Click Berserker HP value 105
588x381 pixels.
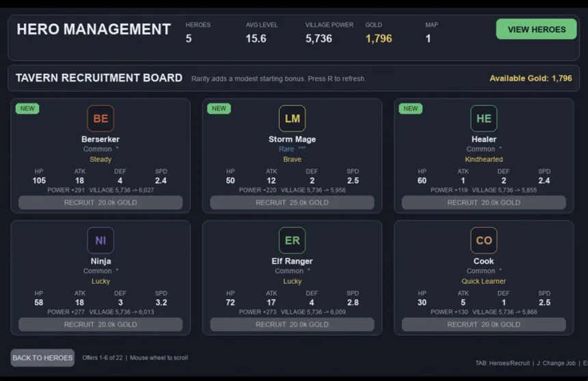[x=39, y=181]
